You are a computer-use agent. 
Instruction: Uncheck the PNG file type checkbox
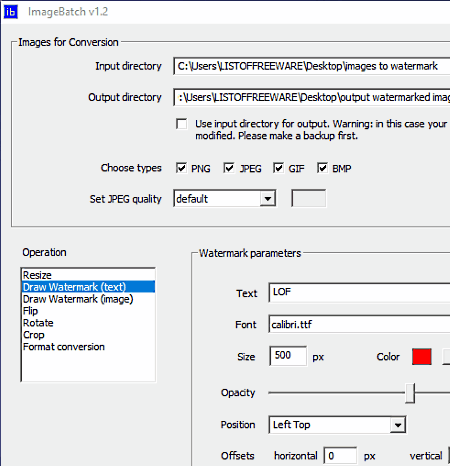point(182,168)
